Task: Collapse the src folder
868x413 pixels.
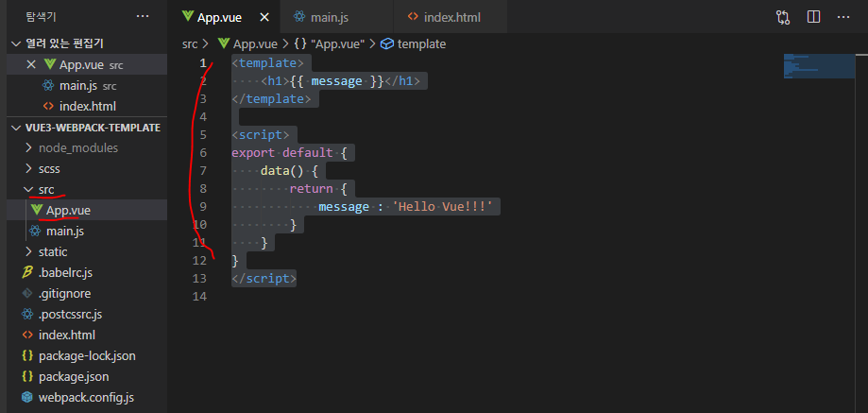Action: [x=87, y=189]
